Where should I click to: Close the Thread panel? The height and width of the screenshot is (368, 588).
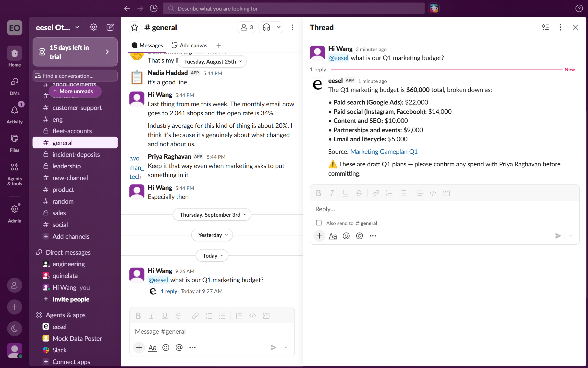point(575,27)
